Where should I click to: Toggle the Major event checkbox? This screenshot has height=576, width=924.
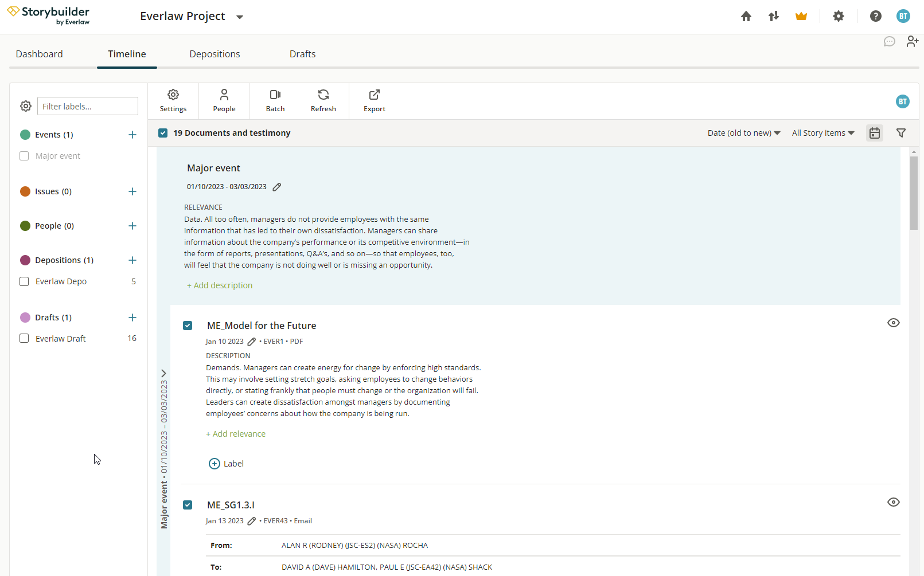[24, 156]
